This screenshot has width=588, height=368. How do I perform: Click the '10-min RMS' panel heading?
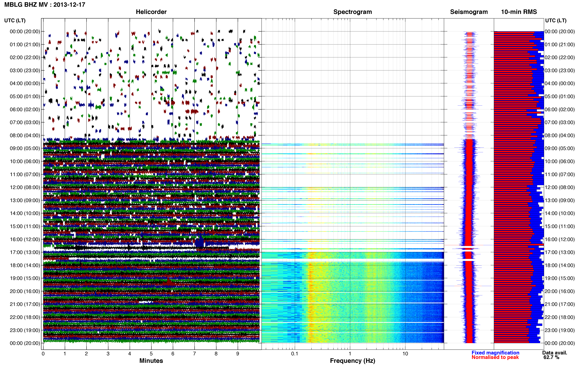[x=519, y=12]
